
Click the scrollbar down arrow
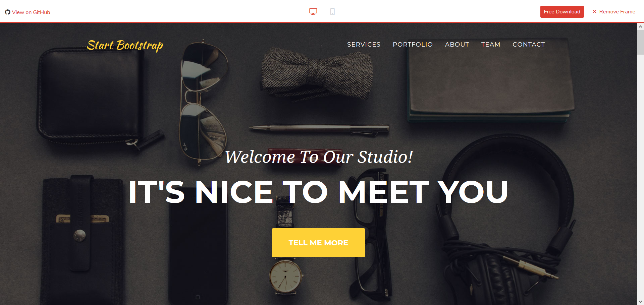point(640,301)
